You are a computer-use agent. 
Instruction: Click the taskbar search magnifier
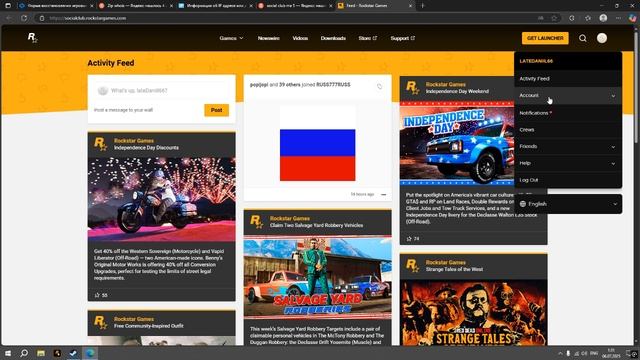(x=24, y=353)
